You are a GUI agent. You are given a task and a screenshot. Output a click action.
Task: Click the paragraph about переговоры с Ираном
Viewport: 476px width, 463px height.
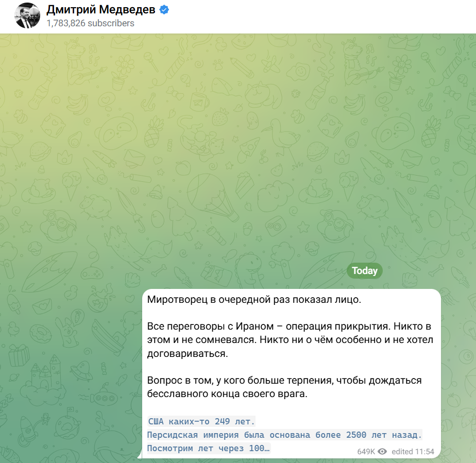(290, 340)
